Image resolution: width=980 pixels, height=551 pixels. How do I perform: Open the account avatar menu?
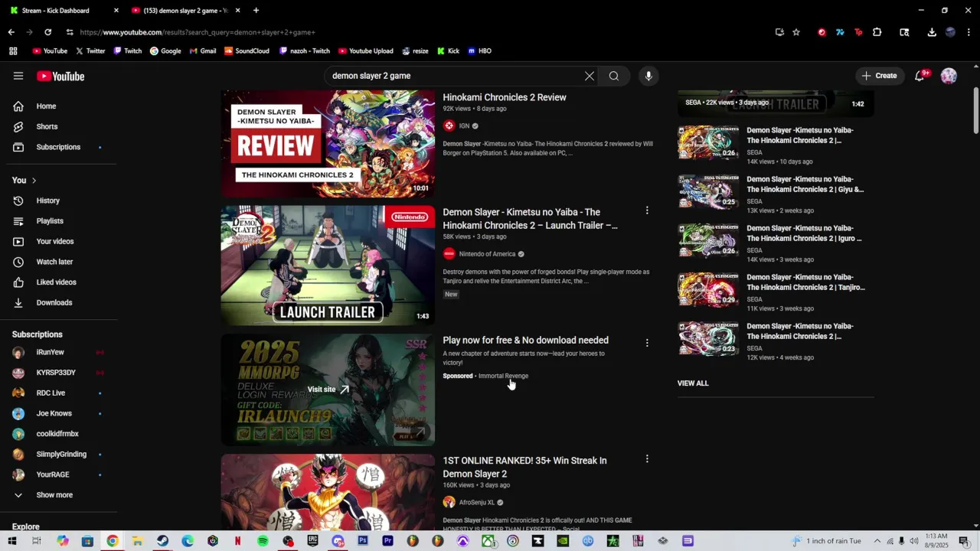coord(949,76)
